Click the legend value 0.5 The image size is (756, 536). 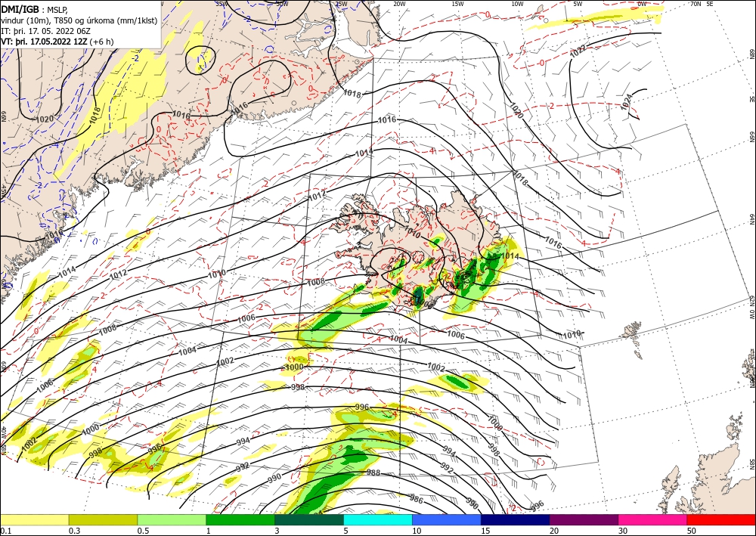point(143,531)
